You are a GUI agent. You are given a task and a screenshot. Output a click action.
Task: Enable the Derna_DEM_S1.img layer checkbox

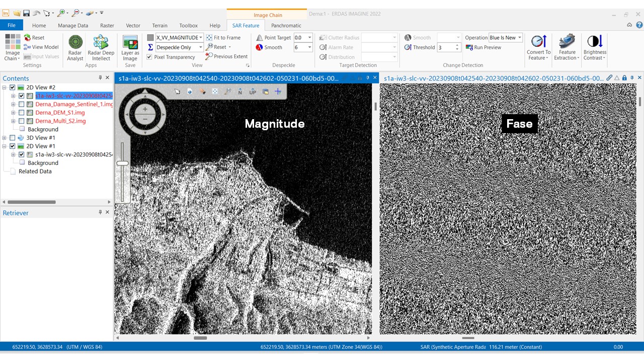click(22, 113)
